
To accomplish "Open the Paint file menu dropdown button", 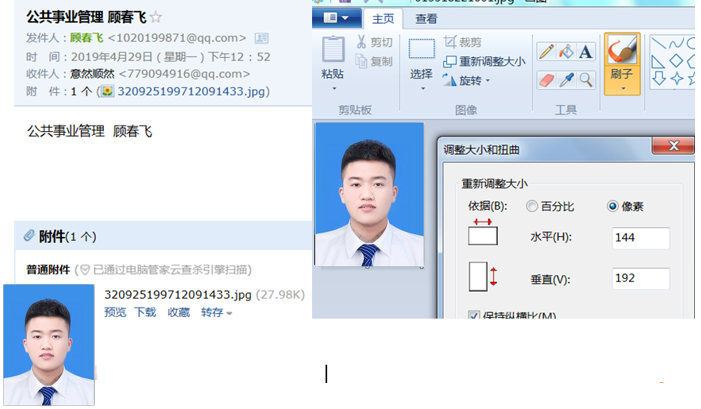I will click(337, 18).
